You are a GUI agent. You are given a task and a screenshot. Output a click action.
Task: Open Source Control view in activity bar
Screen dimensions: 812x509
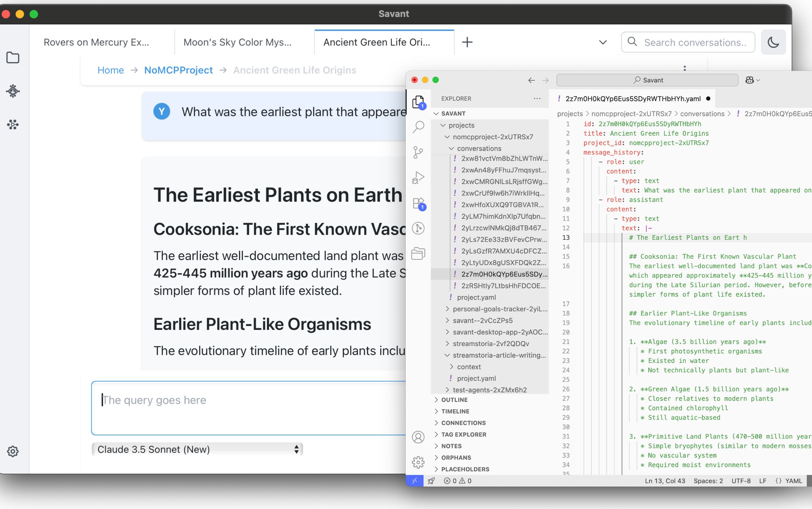click(x=418, y=152)
